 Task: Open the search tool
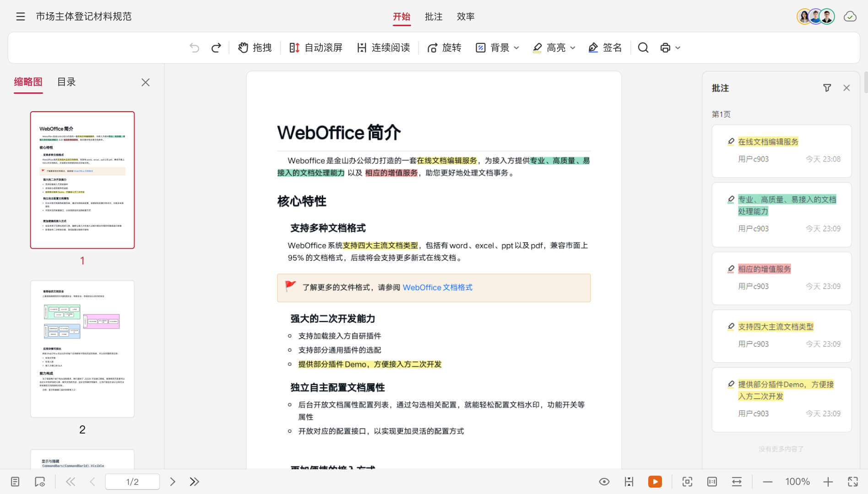[643, 48]
